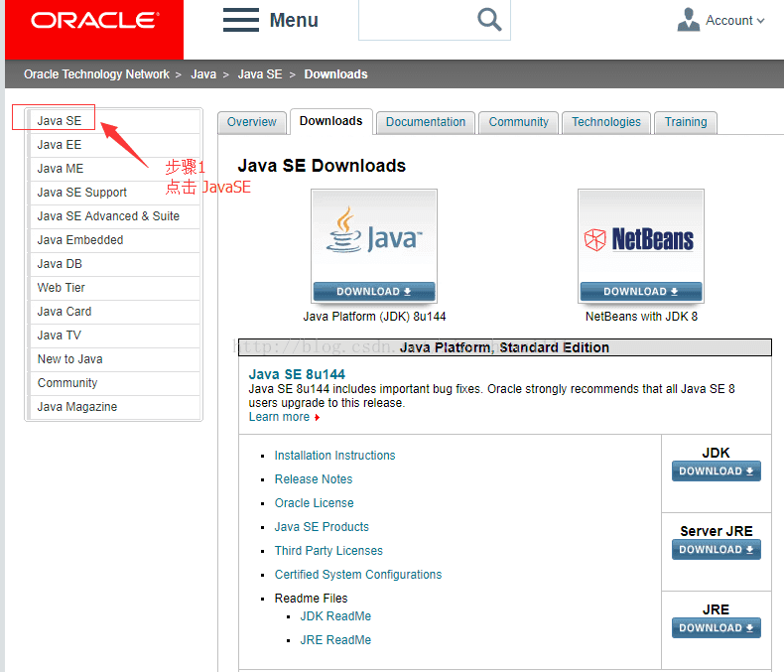The width and height of the screenshot is (784, 672).
Task: Open the Java SE 8u144 heading link
Action: tap(297, 374)
